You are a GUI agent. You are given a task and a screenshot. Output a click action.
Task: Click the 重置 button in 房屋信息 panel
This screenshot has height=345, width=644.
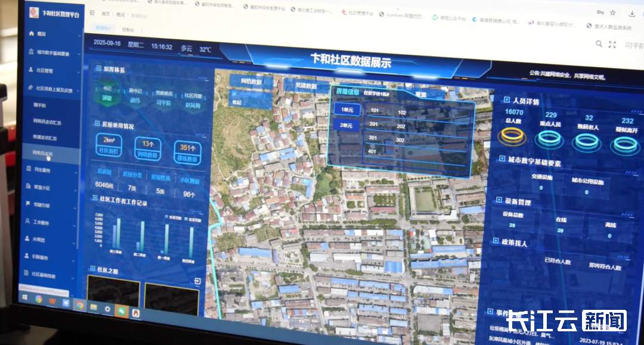pos(420,95)
